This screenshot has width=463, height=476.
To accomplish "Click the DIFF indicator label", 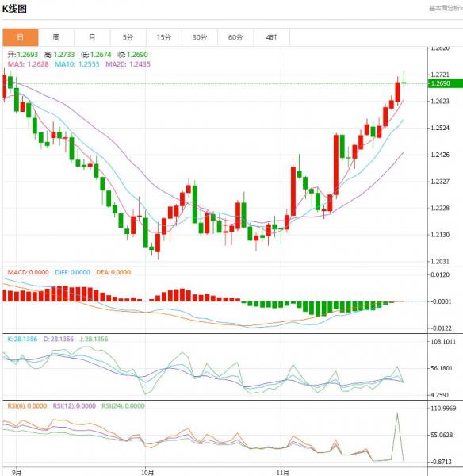I will pyautogui.click(x=72, y=272).
